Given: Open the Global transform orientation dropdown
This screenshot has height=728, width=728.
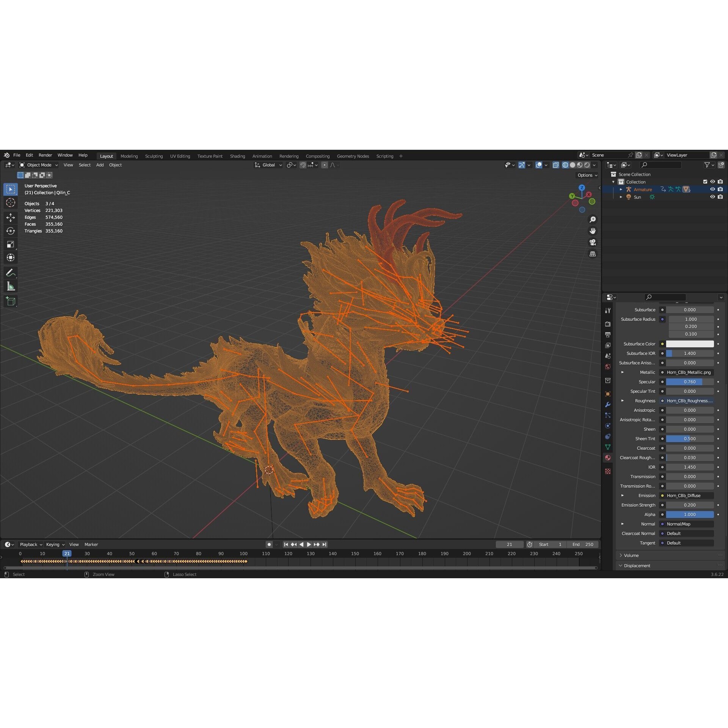Looking at the screenshot, I should coord(268,165).
